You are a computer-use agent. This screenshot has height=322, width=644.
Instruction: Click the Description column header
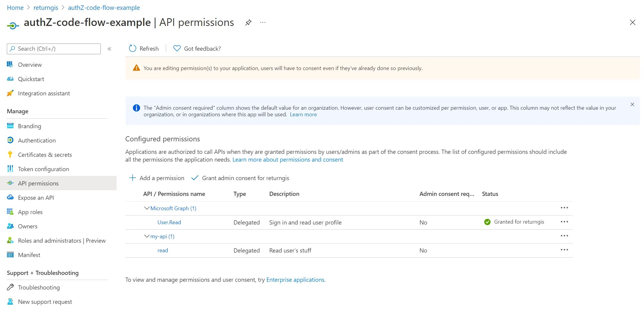coord(284,194)
